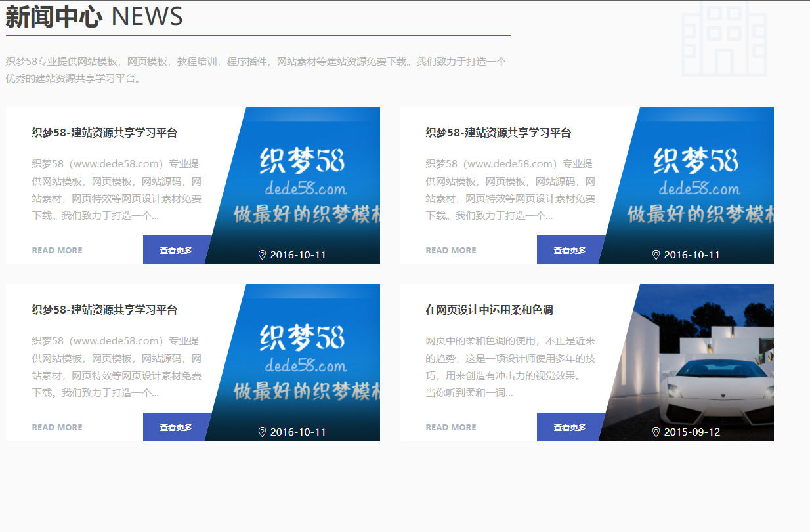The width and height of the screenshot is (810, 532).
Task: Click the location pin icon beside 2015-09-12
Action: (656, 432)
